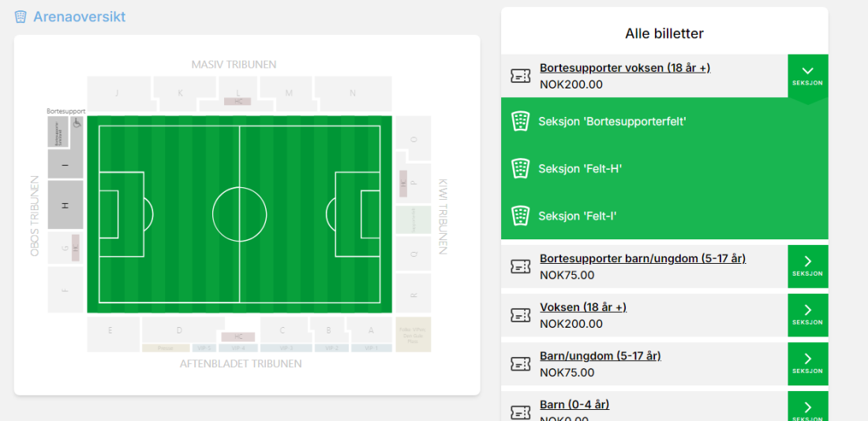Click the wheelchair icon near Bortesupport section
Viewport: 868px width, 421px height.
pos(76,123)
